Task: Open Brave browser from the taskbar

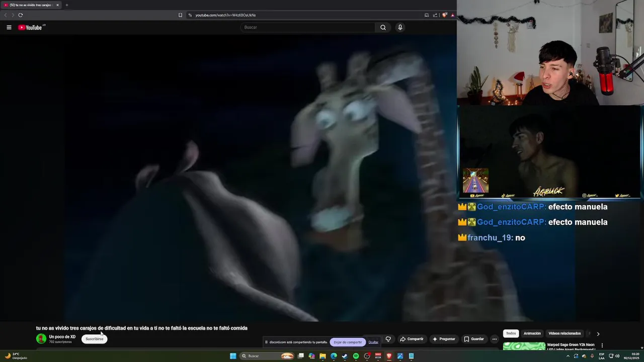Action: [x=389, y=356]
